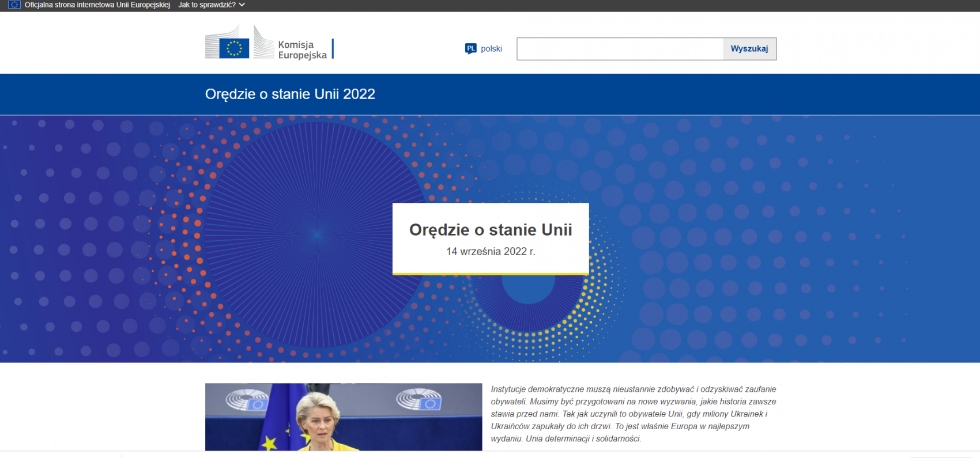The width and height of the screenshot is (980, 458).
Task: Focus the site search input field
Action: point(620,49)
